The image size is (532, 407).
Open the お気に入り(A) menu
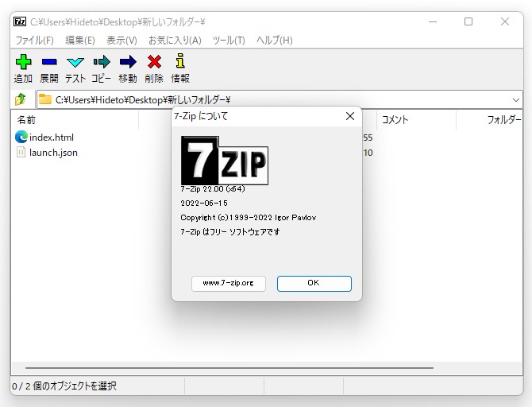pos(175,41)
